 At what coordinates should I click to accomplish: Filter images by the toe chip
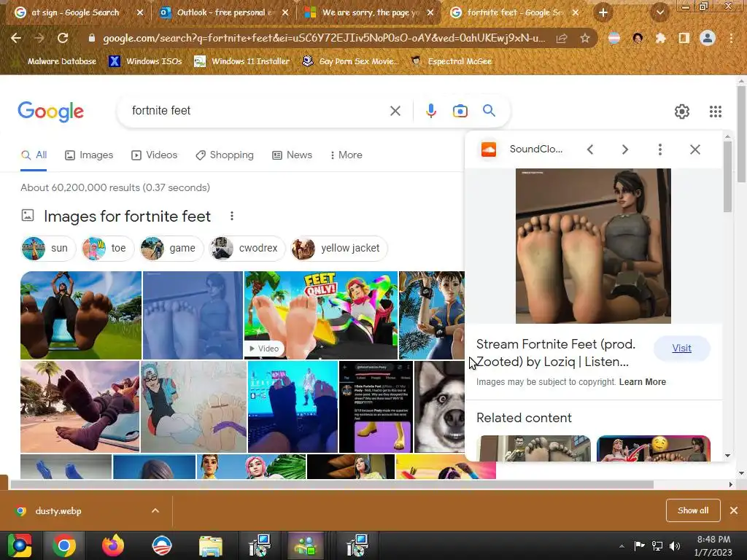coord(108,248)
